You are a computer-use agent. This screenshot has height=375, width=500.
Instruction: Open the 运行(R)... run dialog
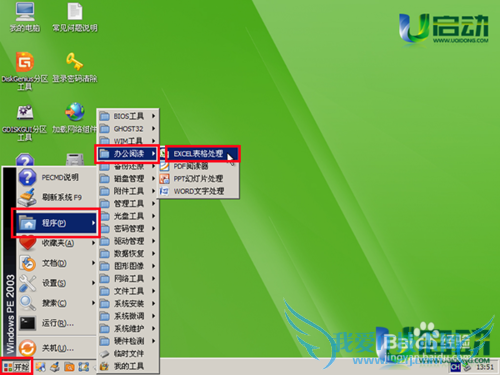57,323
